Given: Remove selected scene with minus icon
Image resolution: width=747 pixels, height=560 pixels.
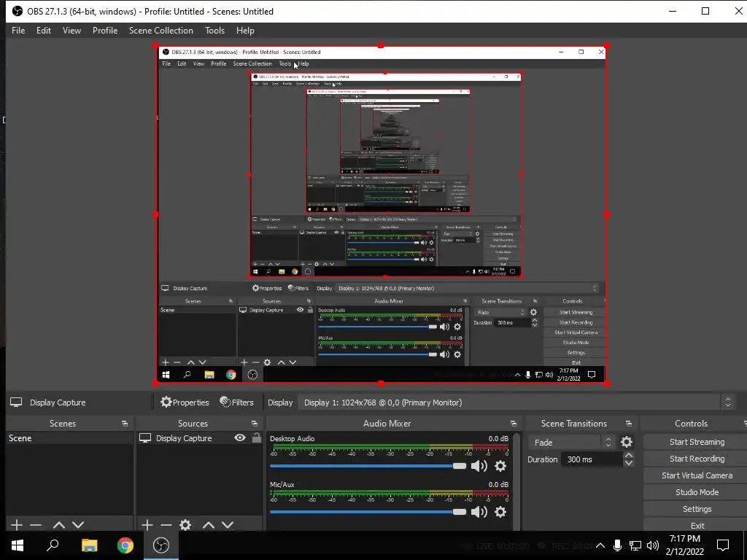Looking at the screenshot, I should pyautogui.click(x=36, y=525).
